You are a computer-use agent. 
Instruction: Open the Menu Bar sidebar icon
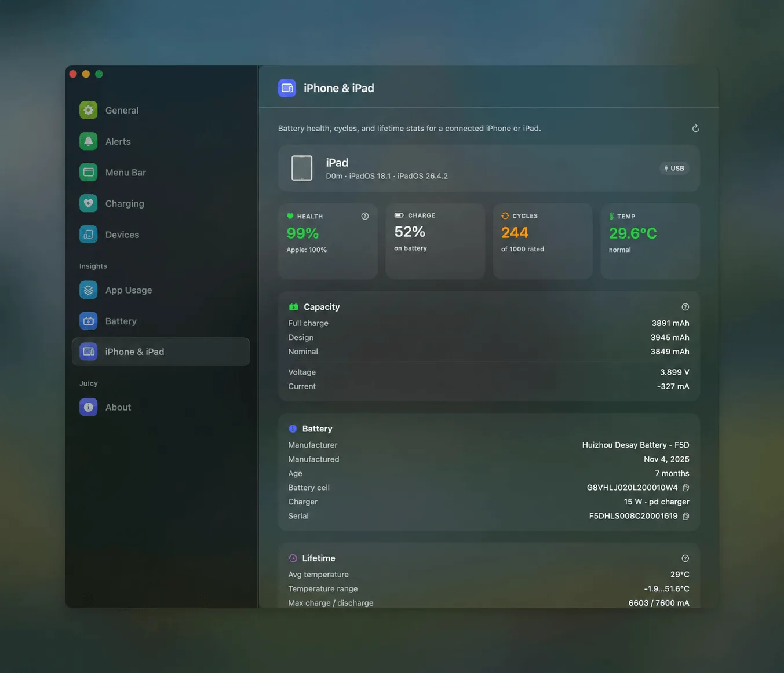click(x=88, y=172)
